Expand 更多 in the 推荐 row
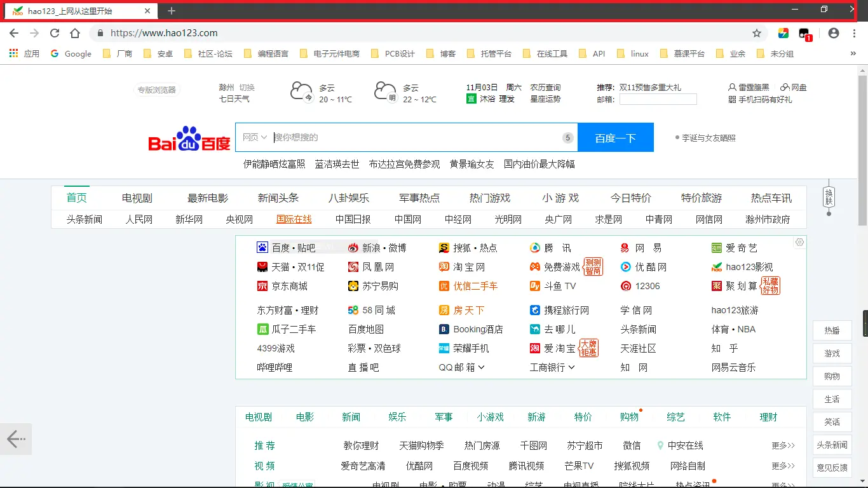This screenshot has width=868, height=488. pyautogui.click(x=783, y=446)
